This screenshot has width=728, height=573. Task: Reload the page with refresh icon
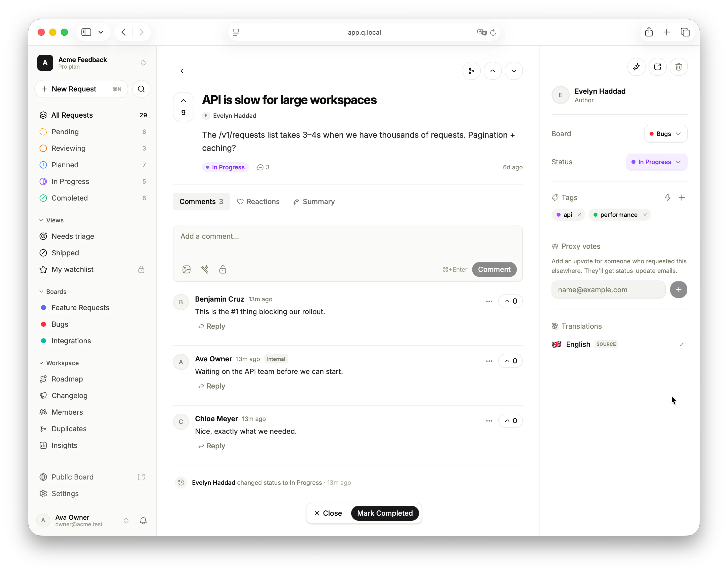point(493,32)
